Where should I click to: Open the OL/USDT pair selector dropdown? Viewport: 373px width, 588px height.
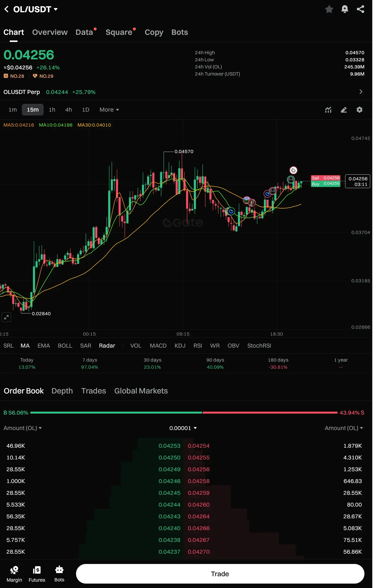coord(35,9)
